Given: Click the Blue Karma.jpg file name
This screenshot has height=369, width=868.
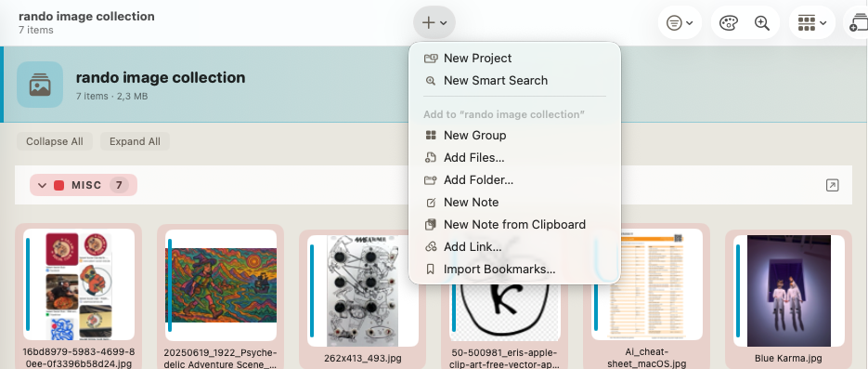Looking at the screenshot, I should tap(788, 358).
